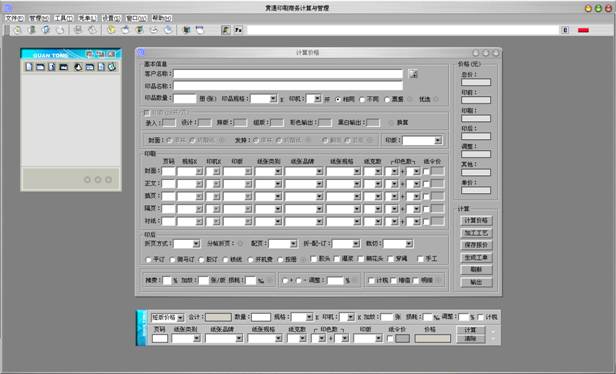Click into the 客户名称 text field
Screen dimensions: 616x374
point(288,74)
